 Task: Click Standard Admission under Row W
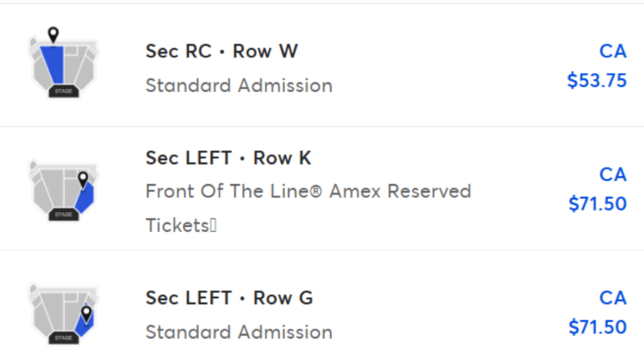(239, 85)
